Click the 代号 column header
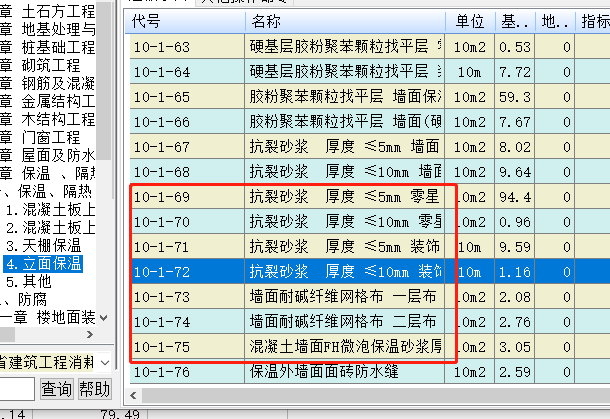 coord(186,21)
